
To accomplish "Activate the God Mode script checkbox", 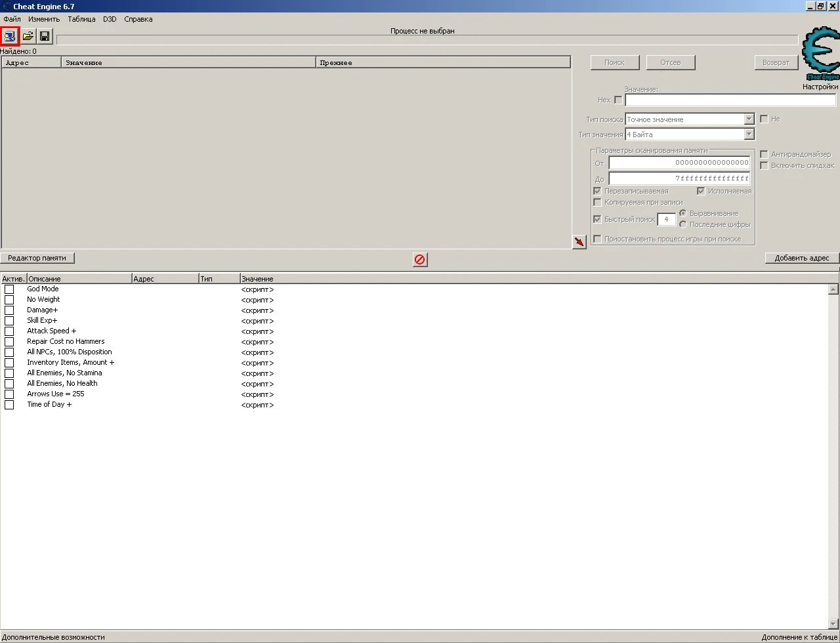I will (x=9, y=289).
